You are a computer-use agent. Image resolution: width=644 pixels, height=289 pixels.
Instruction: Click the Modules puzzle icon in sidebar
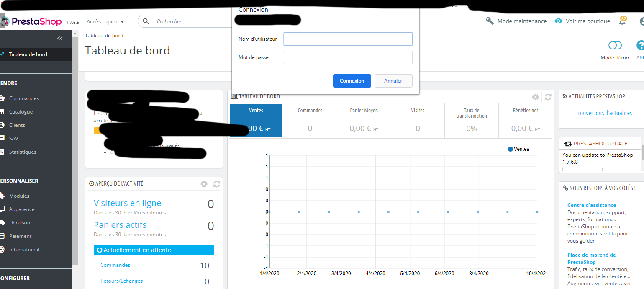click(x=2, y=196)
